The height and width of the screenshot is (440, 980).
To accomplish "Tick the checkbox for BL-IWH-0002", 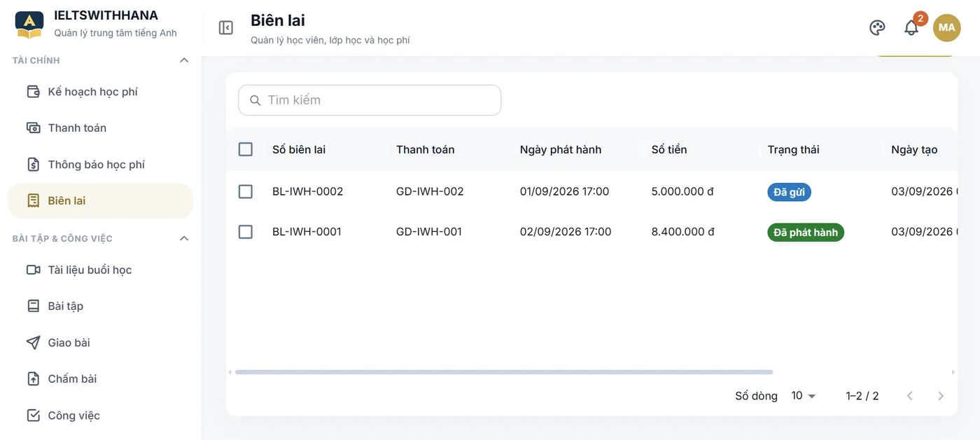I will (x=246, y=191).
